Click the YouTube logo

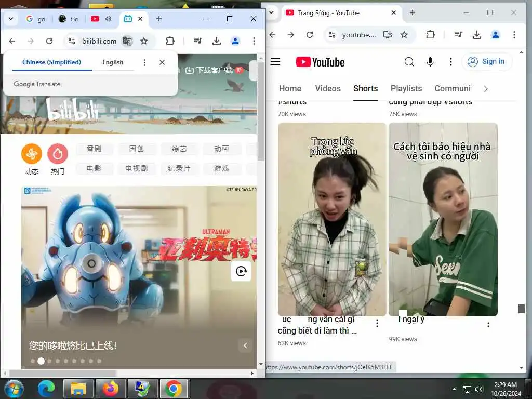[320, 62]
